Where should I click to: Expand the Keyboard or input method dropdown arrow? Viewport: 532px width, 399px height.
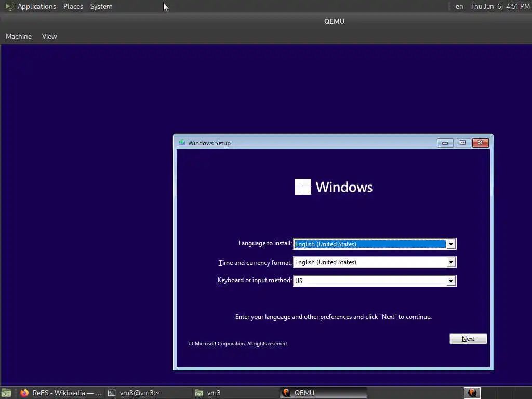[451, 281]
